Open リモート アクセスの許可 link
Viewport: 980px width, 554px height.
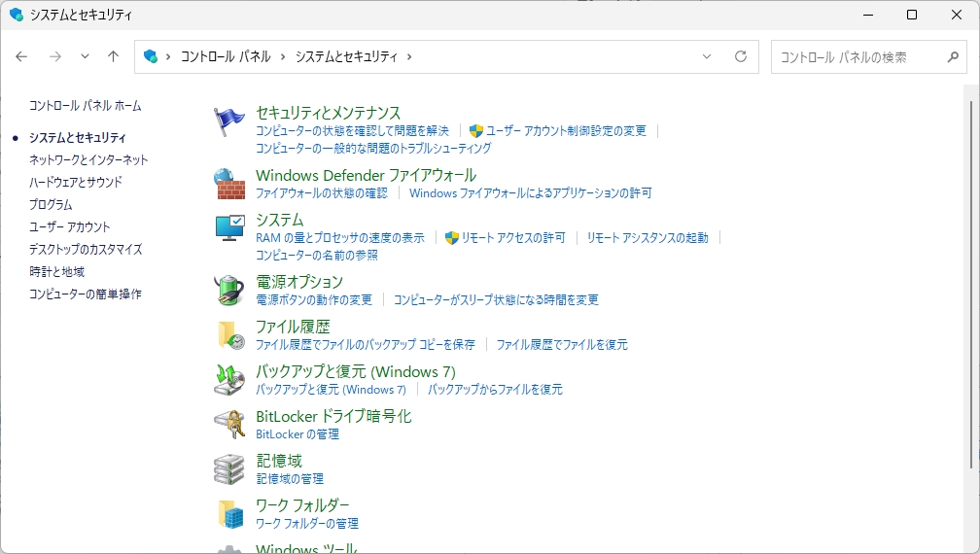[x=513, y=238]
